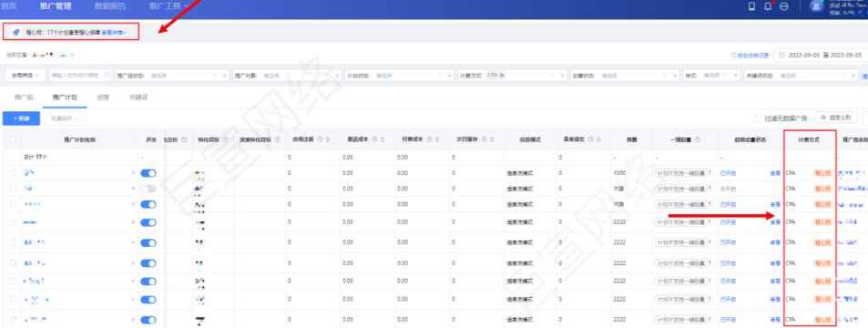Screen dimensions: 868x328
Task: Expand the 推广对象 filter dropdown
Action: coord(328,76)
